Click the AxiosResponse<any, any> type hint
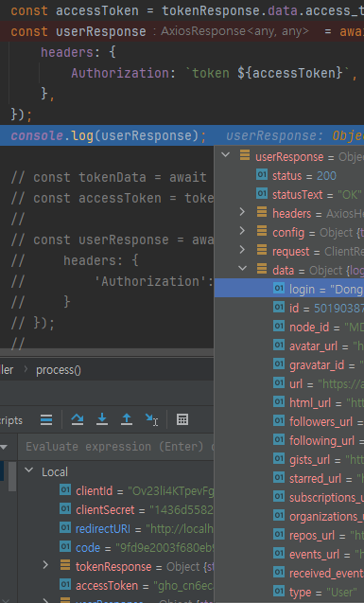Viewport: 364px width, 603px height. 234,31
